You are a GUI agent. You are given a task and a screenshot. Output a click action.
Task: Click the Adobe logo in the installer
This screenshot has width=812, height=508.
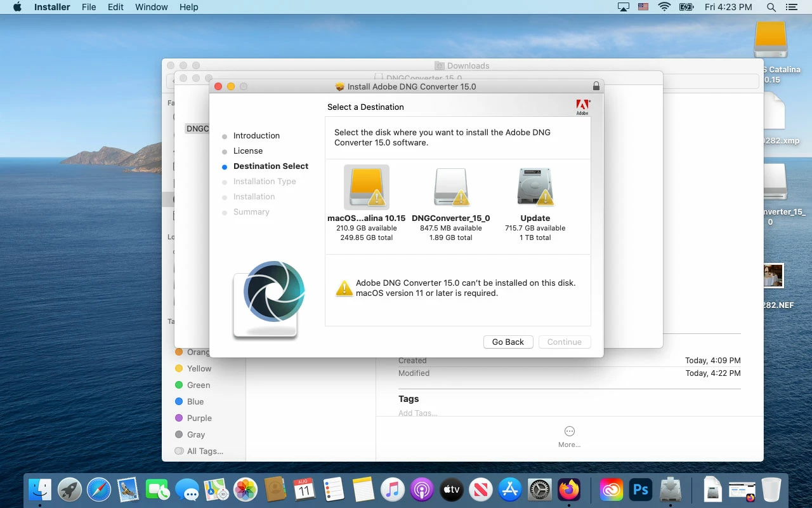click(582, 107)
